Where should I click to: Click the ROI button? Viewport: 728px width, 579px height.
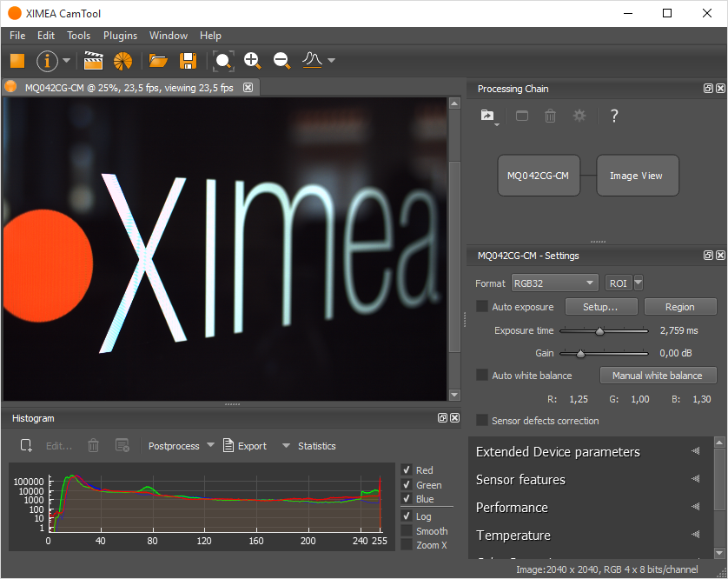619,283
